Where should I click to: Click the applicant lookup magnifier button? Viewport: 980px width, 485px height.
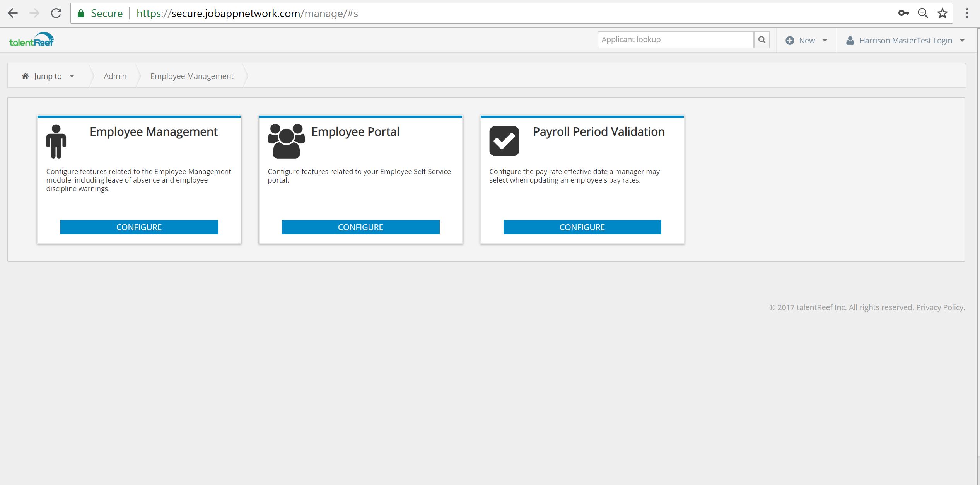(x=761, y=39)
